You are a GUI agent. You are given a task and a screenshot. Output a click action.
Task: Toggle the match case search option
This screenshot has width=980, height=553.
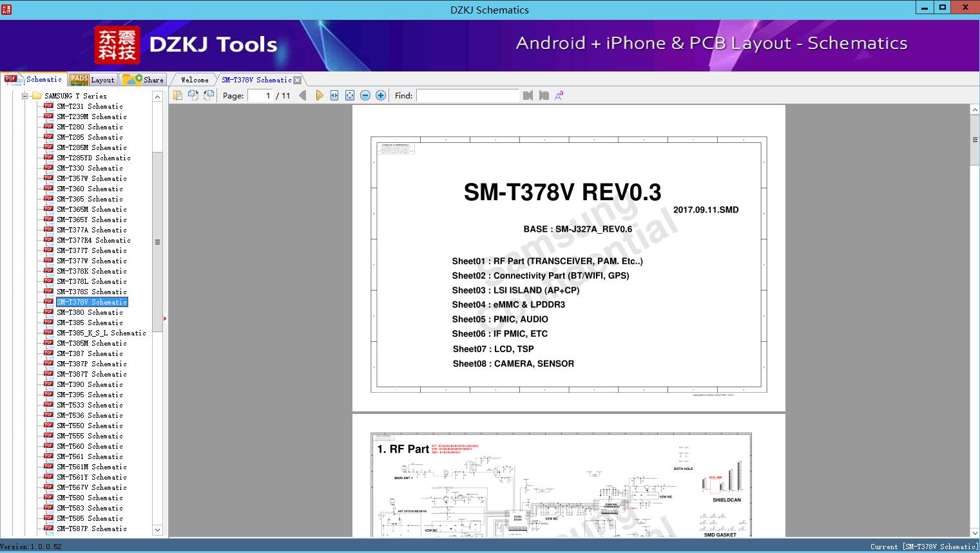click(559, 95)
